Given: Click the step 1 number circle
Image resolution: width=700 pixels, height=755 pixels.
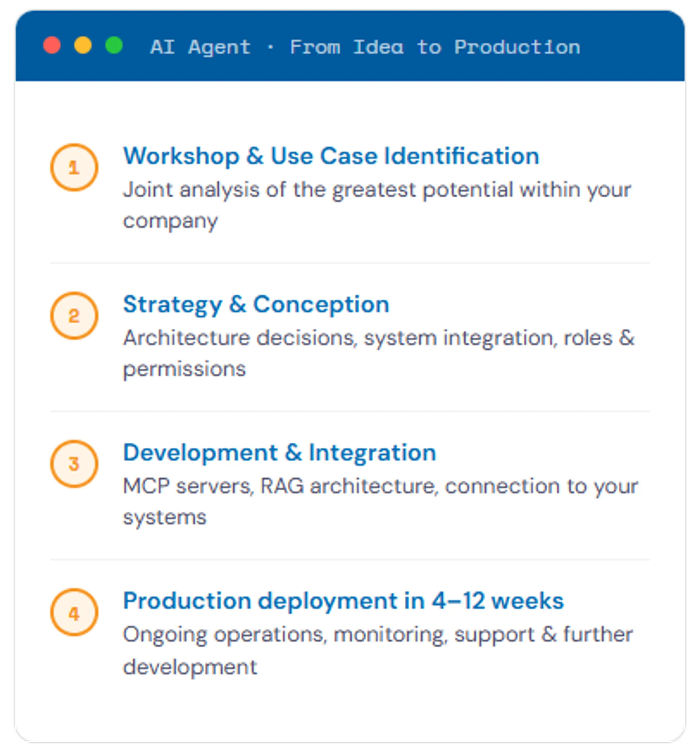Looking at the screenshot, I should click(x=74, y=167).
